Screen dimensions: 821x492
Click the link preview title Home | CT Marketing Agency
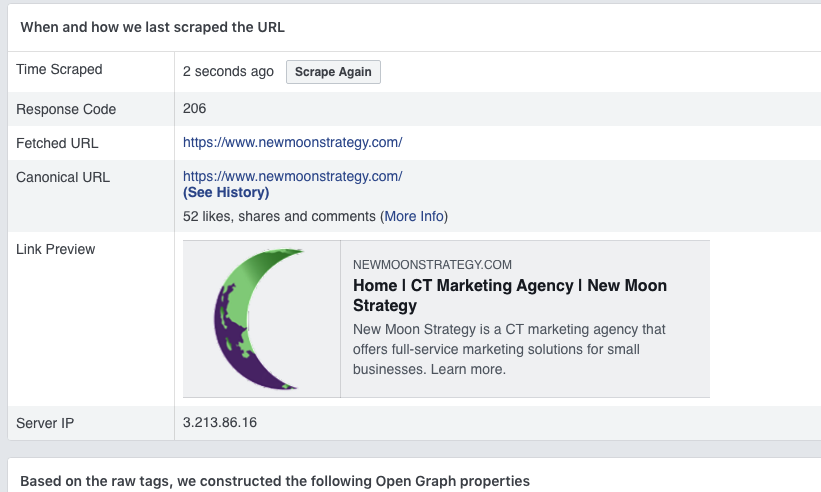point(509,295)
